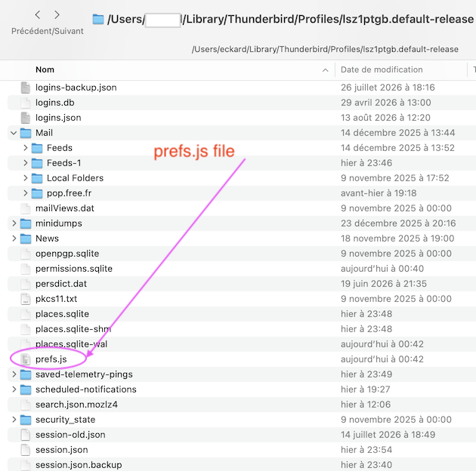Click the pop.free.fr folder name
The height and width of the screenshot is (471, 476).
69,193
